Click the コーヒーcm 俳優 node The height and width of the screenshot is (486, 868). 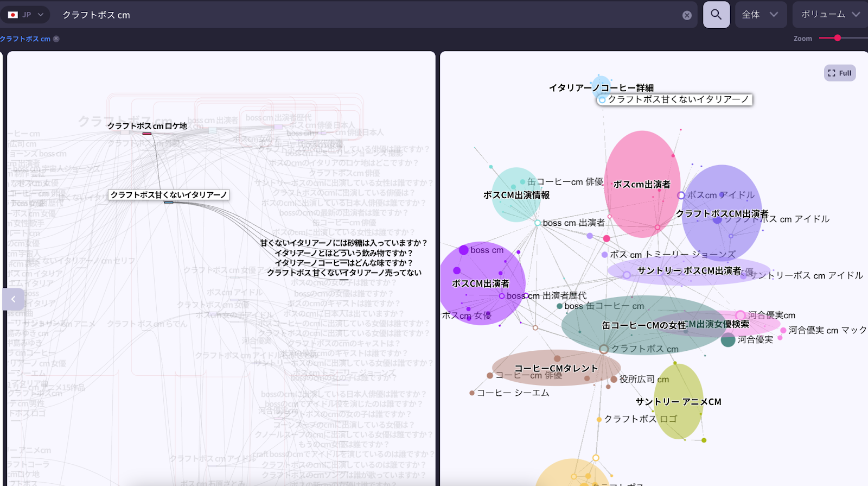tap(525, 375)
